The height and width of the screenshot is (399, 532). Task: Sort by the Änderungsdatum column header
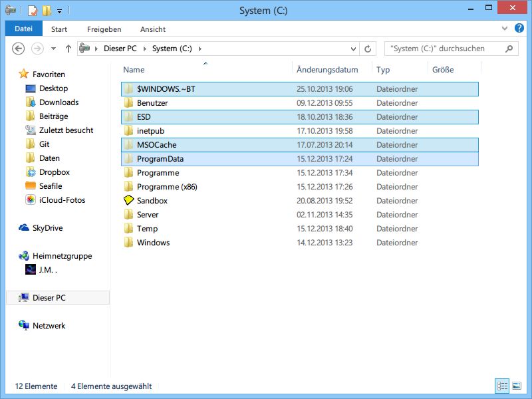point(327,70)
